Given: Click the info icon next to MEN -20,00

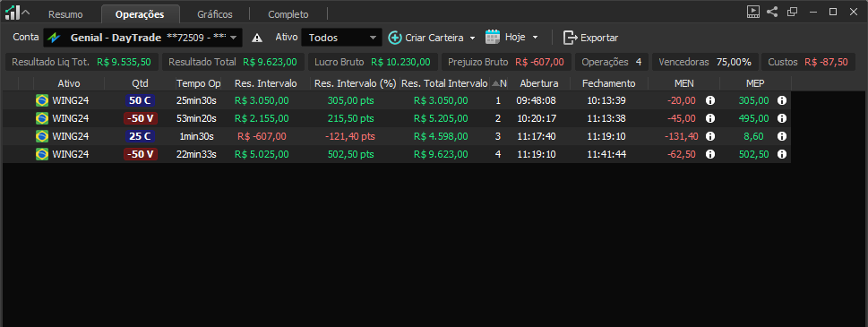Looking at the screenshot, I should [x=710, y=100].
